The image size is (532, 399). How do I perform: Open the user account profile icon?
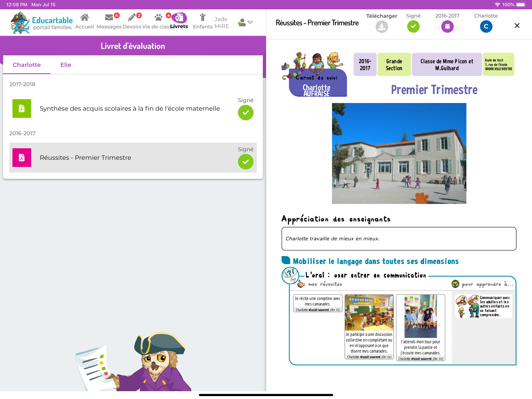pos(242,22)
